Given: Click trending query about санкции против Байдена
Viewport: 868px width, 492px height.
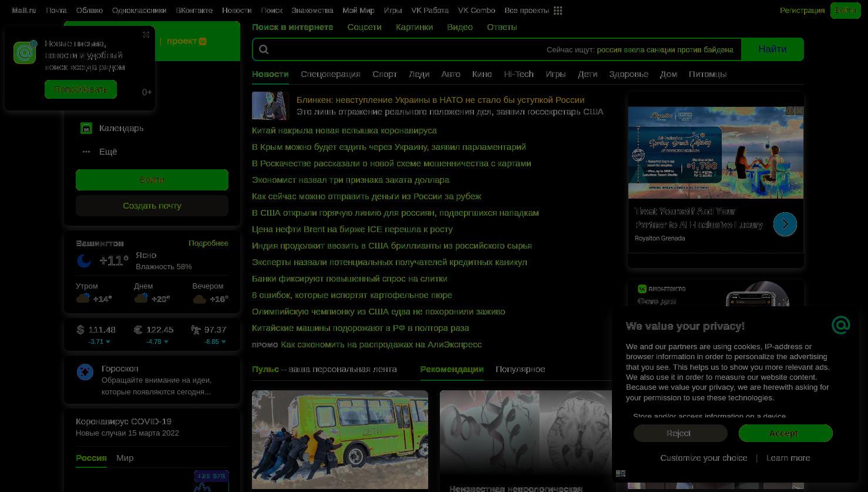Looking at the screenshot, I should (x=665, y=49).
